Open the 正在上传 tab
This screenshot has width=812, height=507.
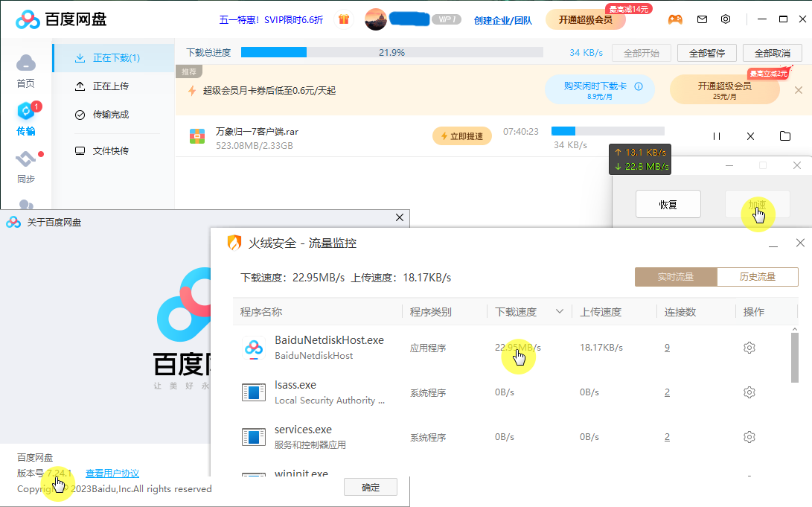pyautogui.click(x=110, y=86)
